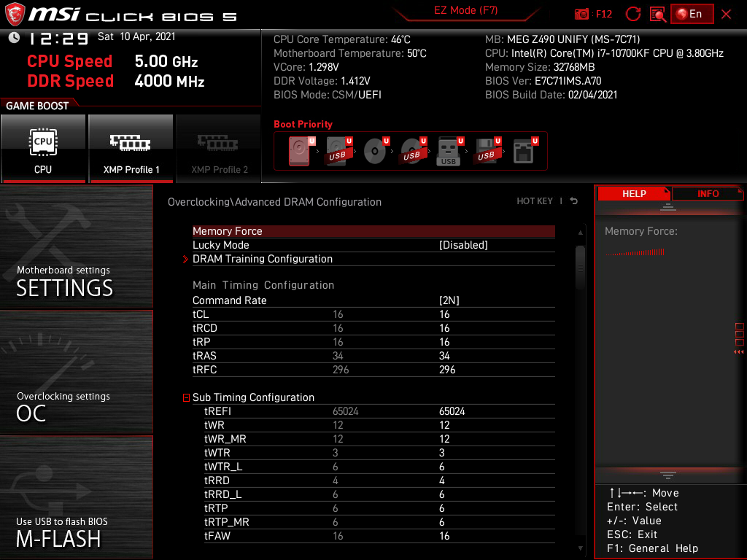Edit the tRRD_L value field
Screen dimensions: 747x560
[441, 494]
